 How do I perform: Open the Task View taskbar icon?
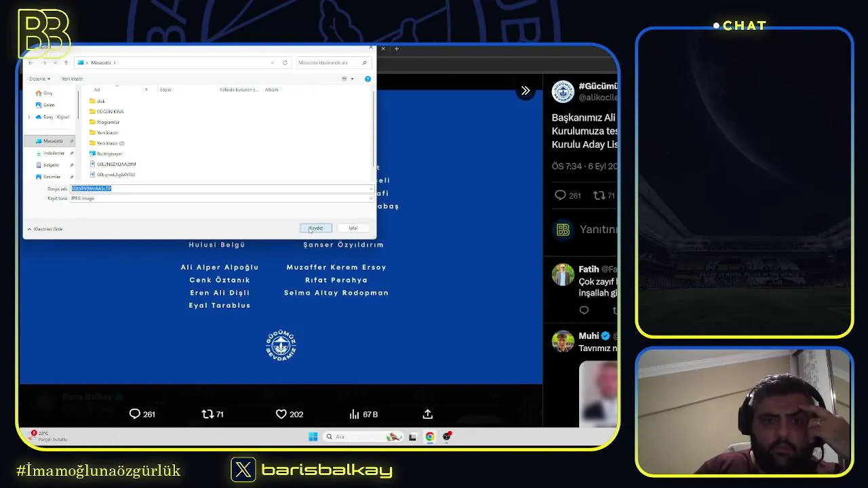tap(412, 436)
